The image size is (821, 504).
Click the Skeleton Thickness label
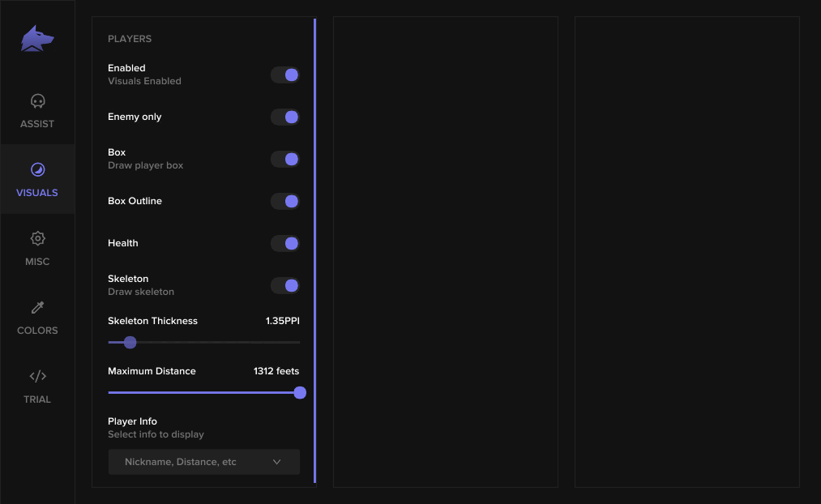coord(152,321)
